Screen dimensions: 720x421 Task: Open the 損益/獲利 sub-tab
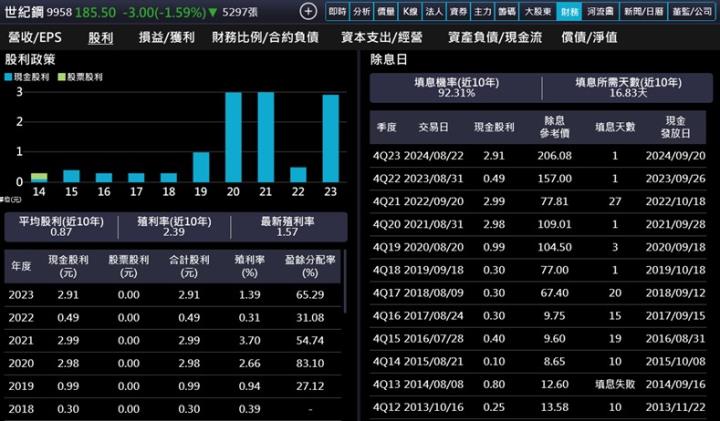(x=167, y=37)
